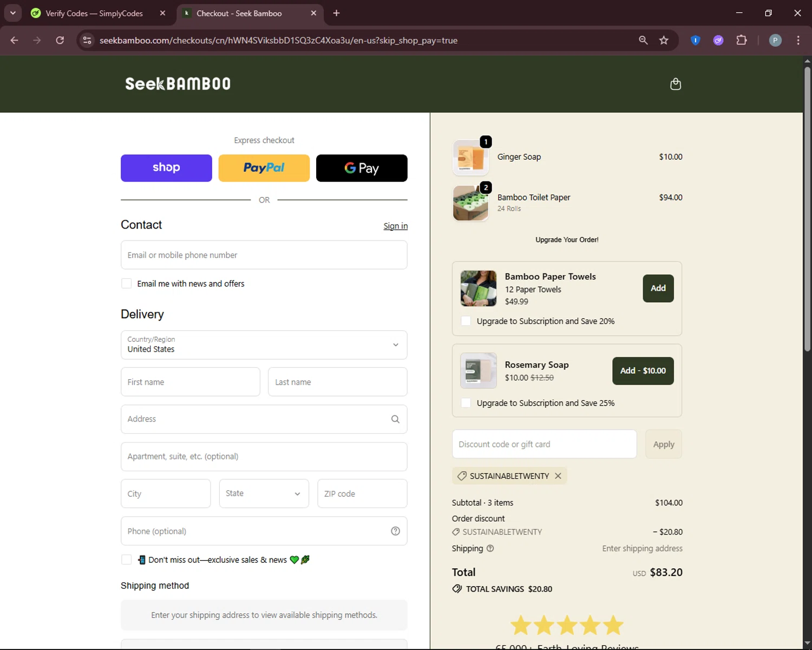
Task: Check Upgrade to Subscription and Save 20%
Action: (x=466, y=321)
